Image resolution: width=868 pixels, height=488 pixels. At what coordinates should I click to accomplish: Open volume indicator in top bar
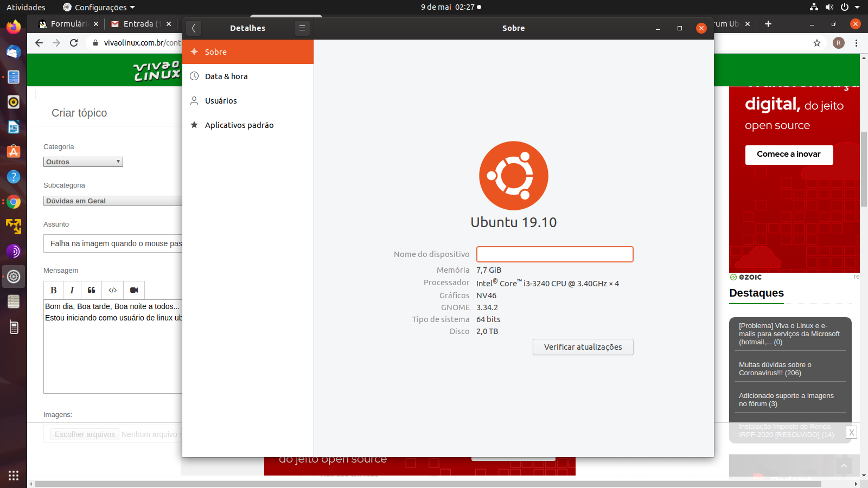[829, 7]
